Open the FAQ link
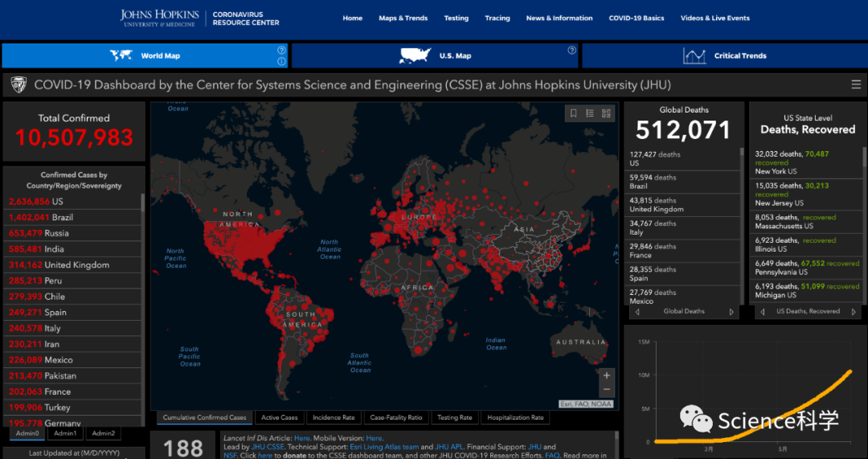The width and height of the screenshot is (868, 459). tap(552, 455)
